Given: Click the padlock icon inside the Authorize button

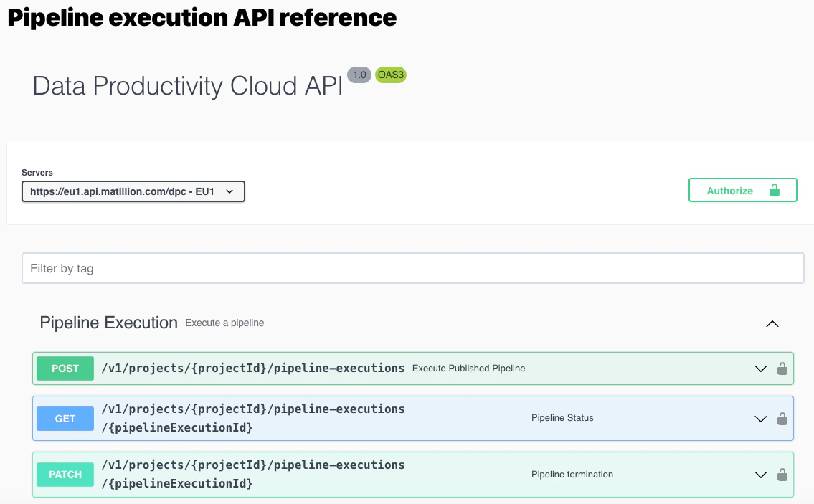Looking at the screenshot, I should coord(773,190).
